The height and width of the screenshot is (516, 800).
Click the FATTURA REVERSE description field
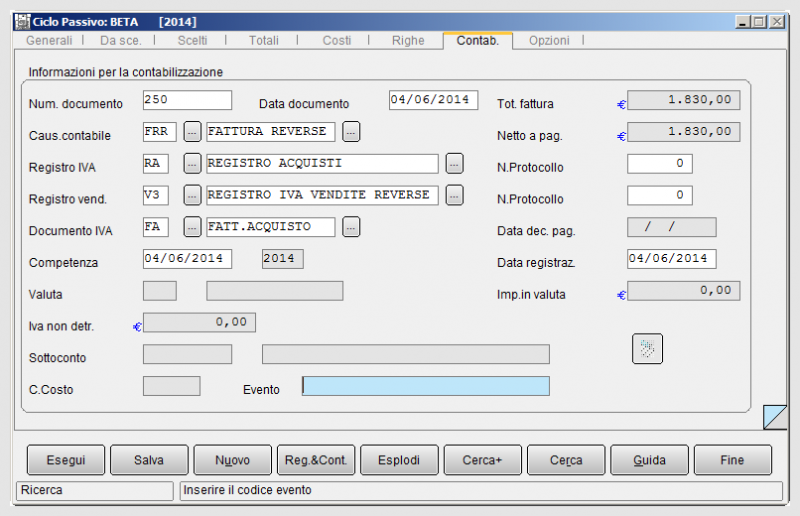pyautogui.click(x=271, y=132)
